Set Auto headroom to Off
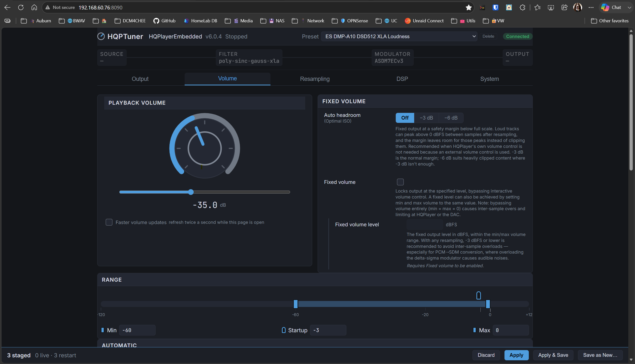 tap(405, 118)
